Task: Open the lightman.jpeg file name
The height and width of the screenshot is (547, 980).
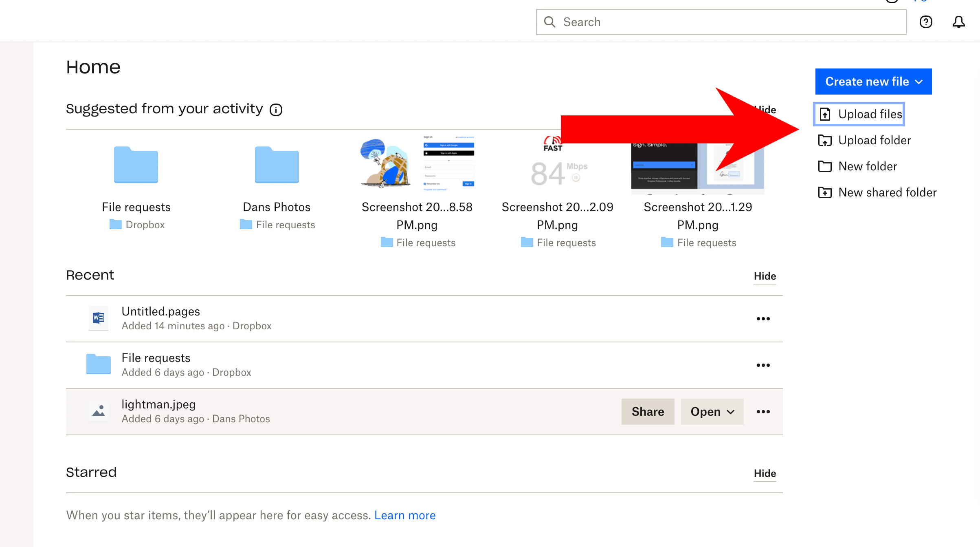Action: [158, 404]
